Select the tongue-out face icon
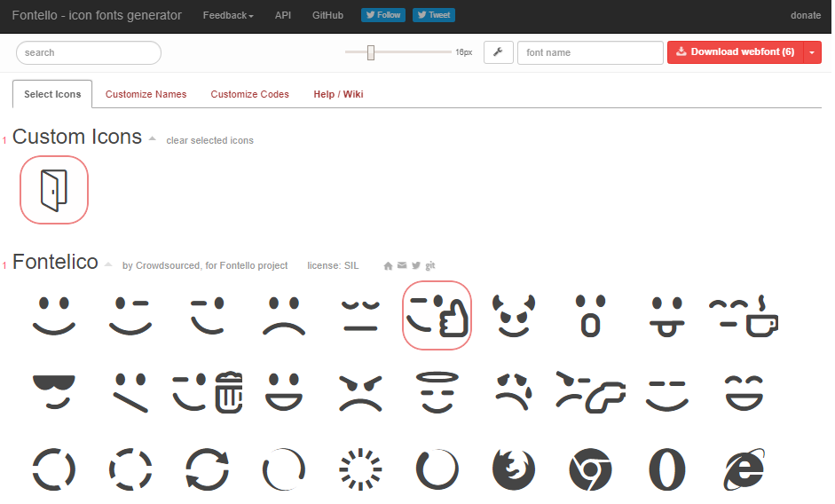The image size is (835, 504). [667, 316]
